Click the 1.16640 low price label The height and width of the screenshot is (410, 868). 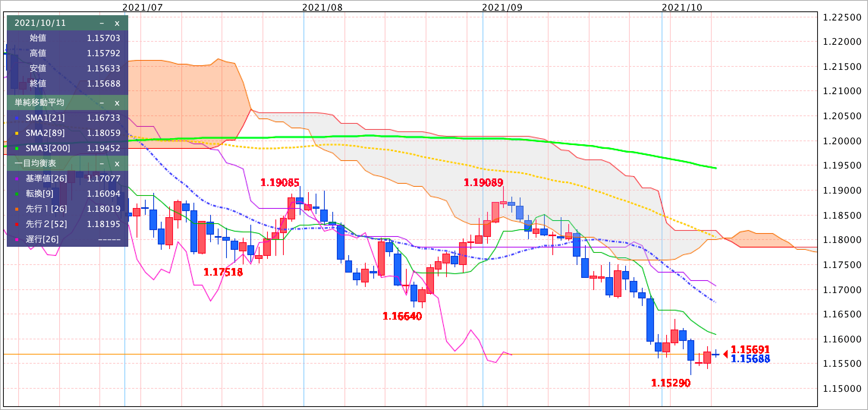(402, 316)
